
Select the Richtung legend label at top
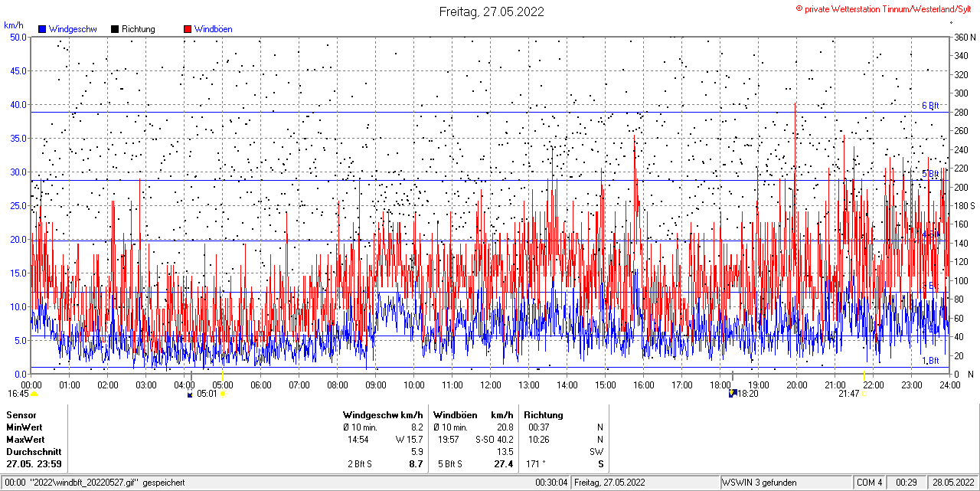coord(139,29)
